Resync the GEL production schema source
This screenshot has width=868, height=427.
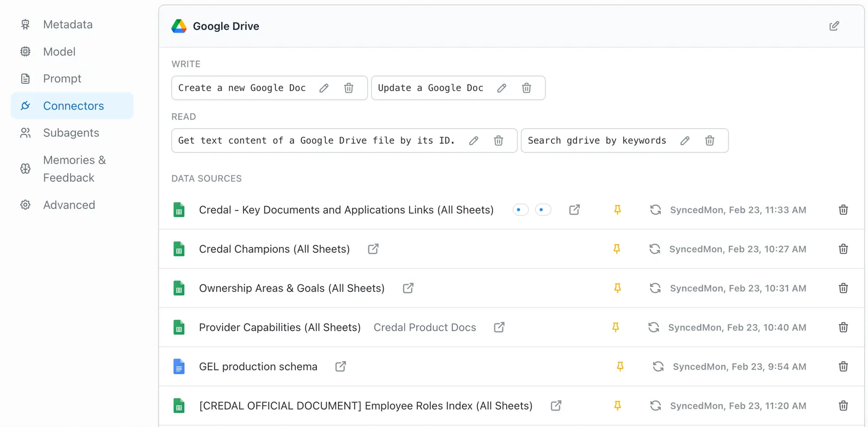(x=658, y=367)
